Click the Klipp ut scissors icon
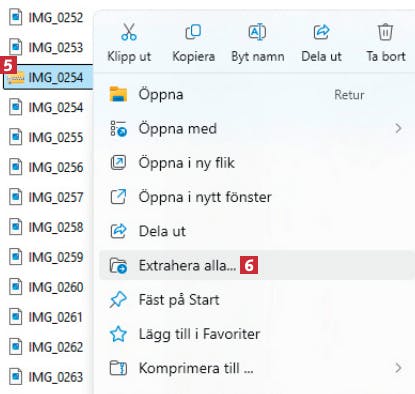The height and width of the screenshot is (394, 415). click(129, 32)
